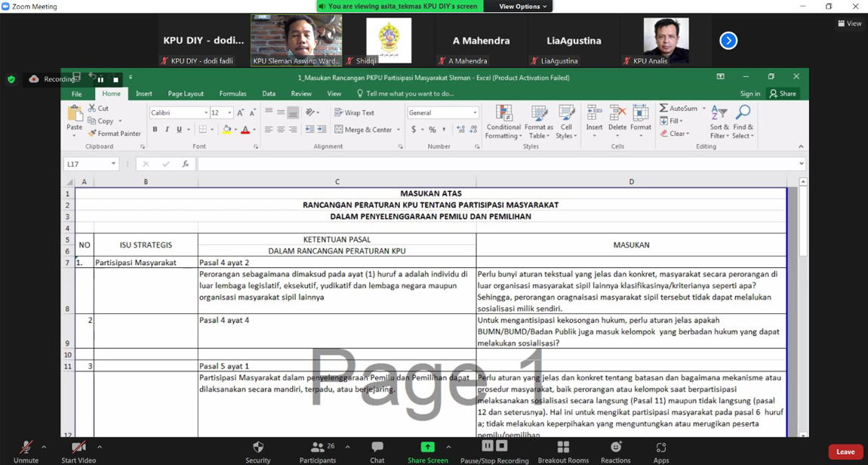
Task: Open Zoom Apps
Action: (x=661, y=448)
